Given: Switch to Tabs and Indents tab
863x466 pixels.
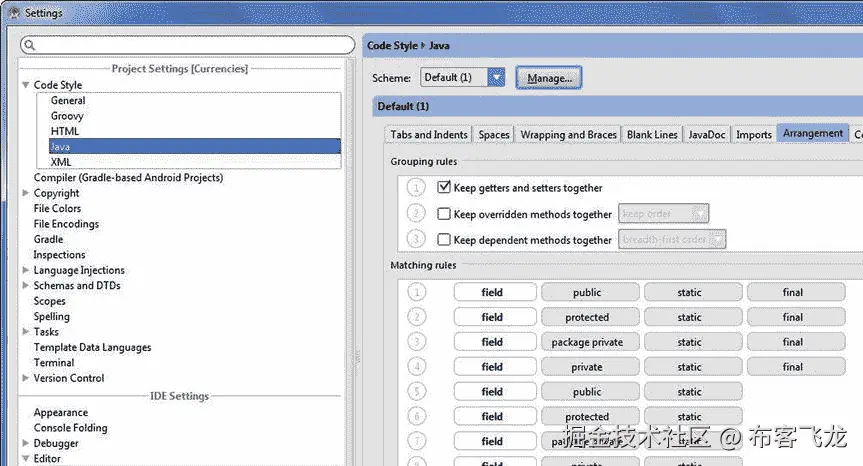Looking at the screenshot, I should [x=429, y=135].
